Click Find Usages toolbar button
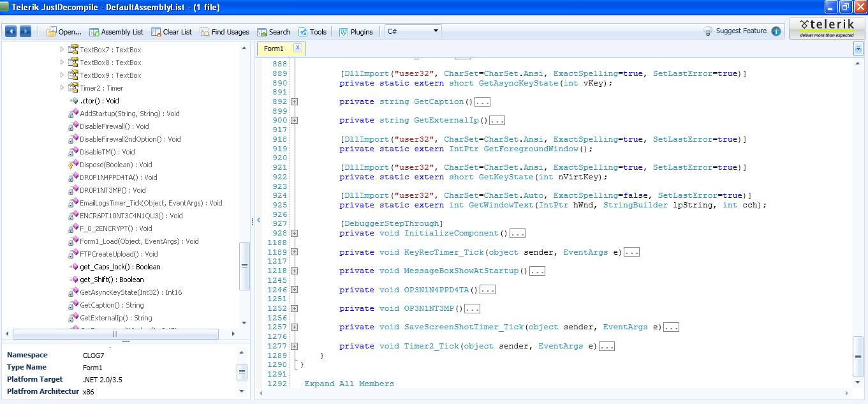The image size is (868, 404). 224,32
